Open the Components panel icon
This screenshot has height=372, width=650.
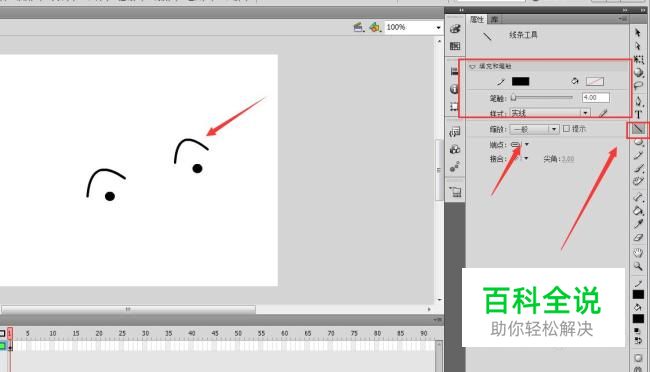pos(455,149)
